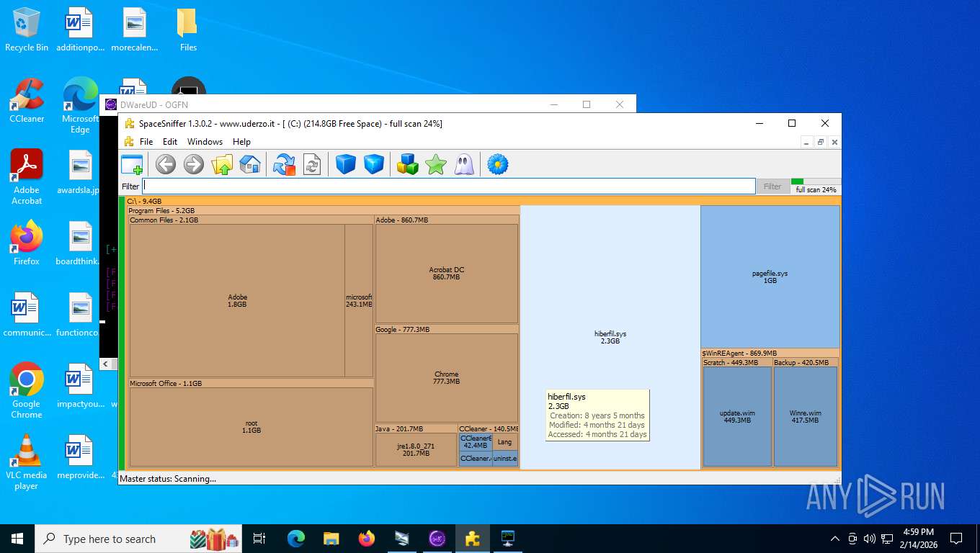Click the Filter button
Screen dimensions: 980x553
772,186
